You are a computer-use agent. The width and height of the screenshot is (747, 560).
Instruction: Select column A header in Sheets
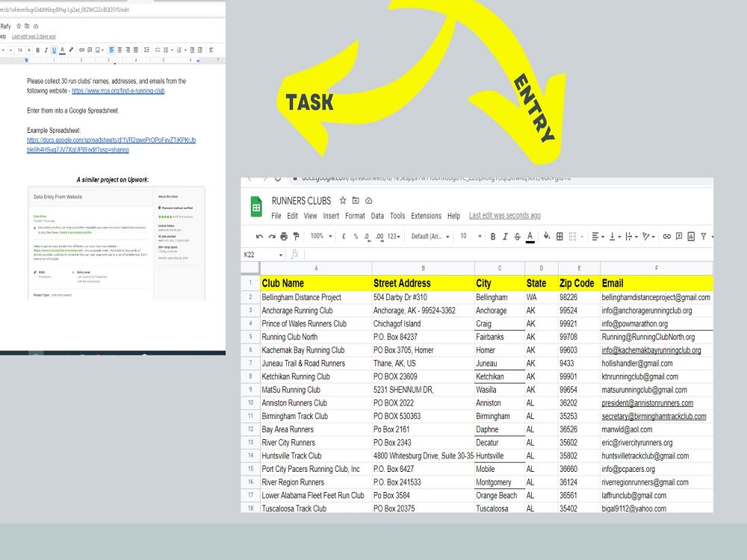[316, 268]
